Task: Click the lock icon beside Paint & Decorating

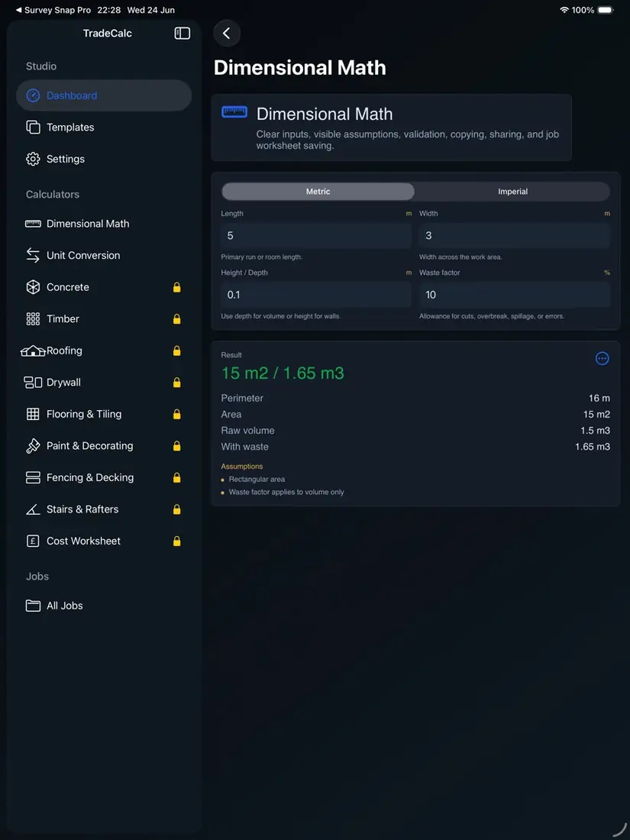Action: (177, 446)
